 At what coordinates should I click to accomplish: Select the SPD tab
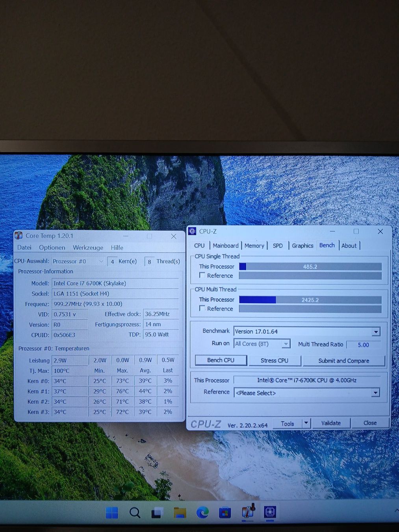[x=278, y=246]
